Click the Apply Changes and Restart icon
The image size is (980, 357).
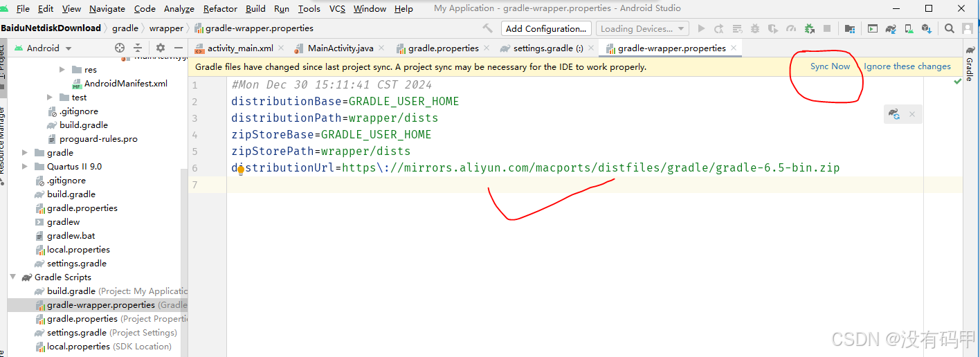(719, 28)
